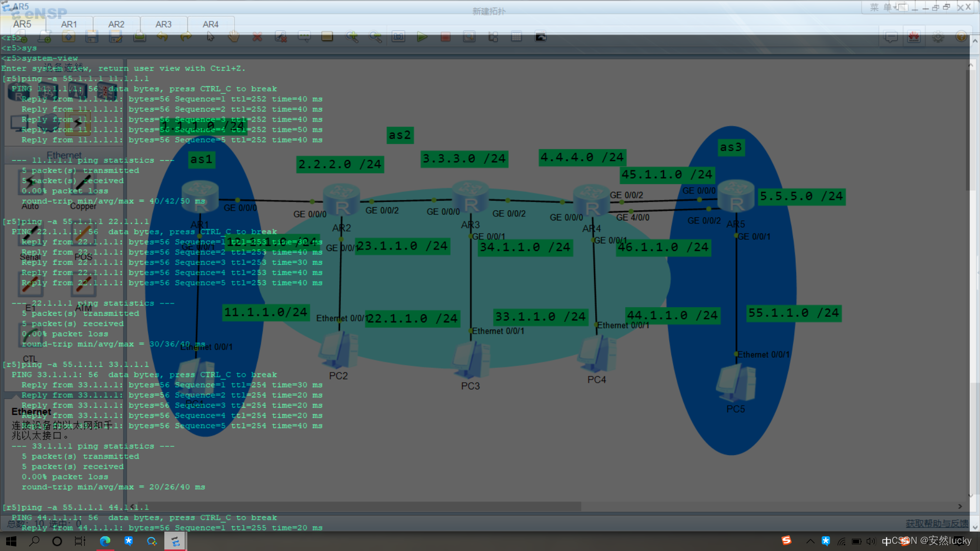Viewport: 980px width, 551px height.
Task: Open the 菜单 dropdown menu
Action: tap(882, 7)
